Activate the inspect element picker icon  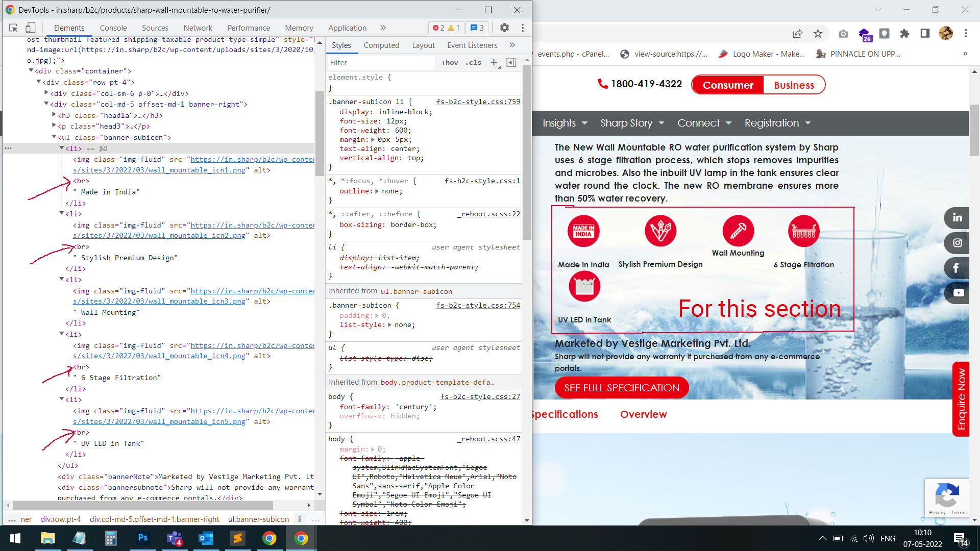pyautogui.click(x=14, y=28)
